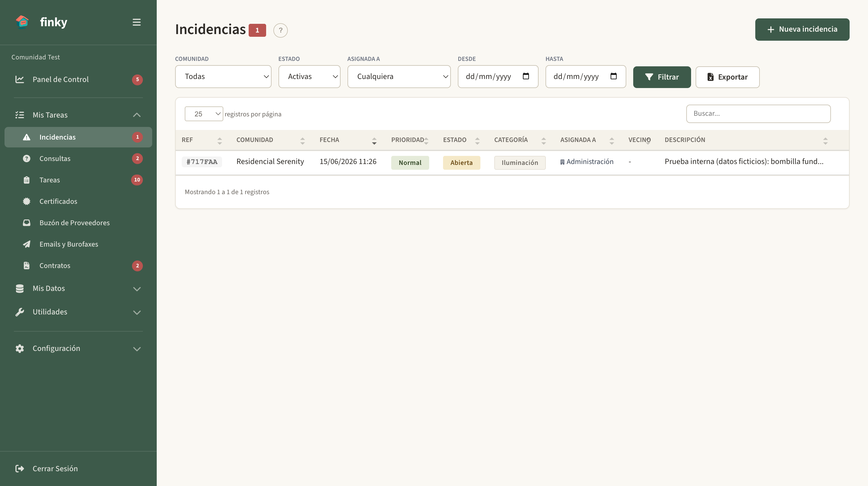Click the Panel de Control 5 count badge
Image resolution: width=868 pixels, height=486 pixels.
pos(137,80)
